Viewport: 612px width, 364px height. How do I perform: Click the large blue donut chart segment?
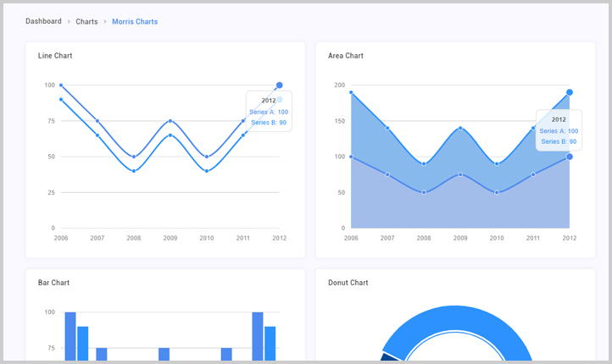point(457,333)
